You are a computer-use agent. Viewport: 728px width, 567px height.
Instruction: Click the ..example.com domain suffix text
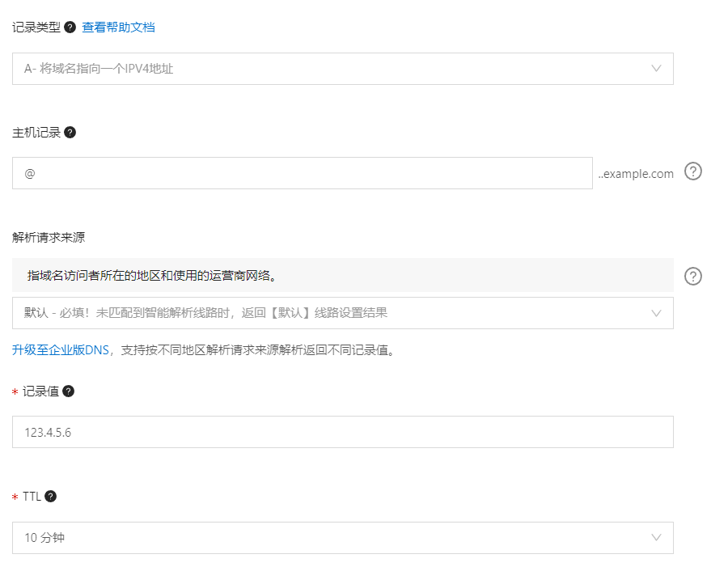pos(636,174)
